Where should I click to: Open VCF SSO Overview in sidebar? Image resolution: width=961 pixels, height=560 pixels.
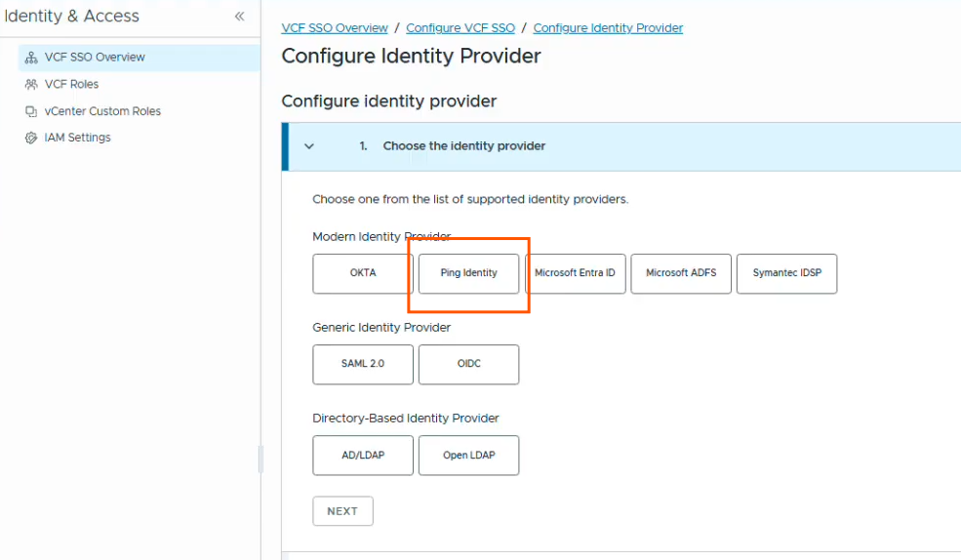pos(140,58)
